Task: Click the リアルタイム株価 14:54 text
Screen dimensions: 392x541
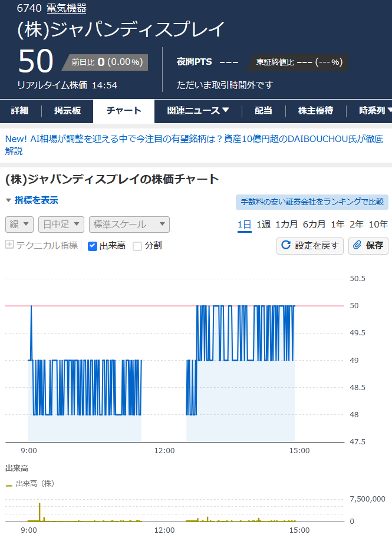Action: [67, 85]
